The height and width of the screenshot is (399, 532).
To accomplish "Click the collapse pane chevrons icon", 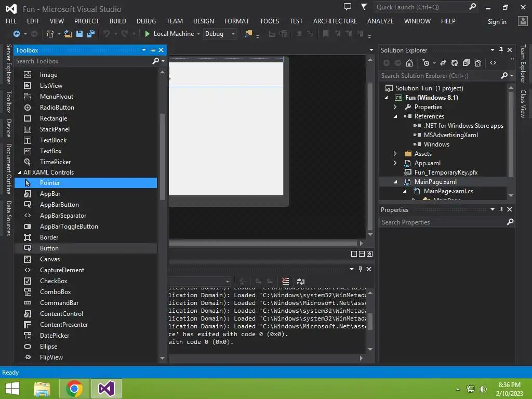I will click(x=369, y=254).
